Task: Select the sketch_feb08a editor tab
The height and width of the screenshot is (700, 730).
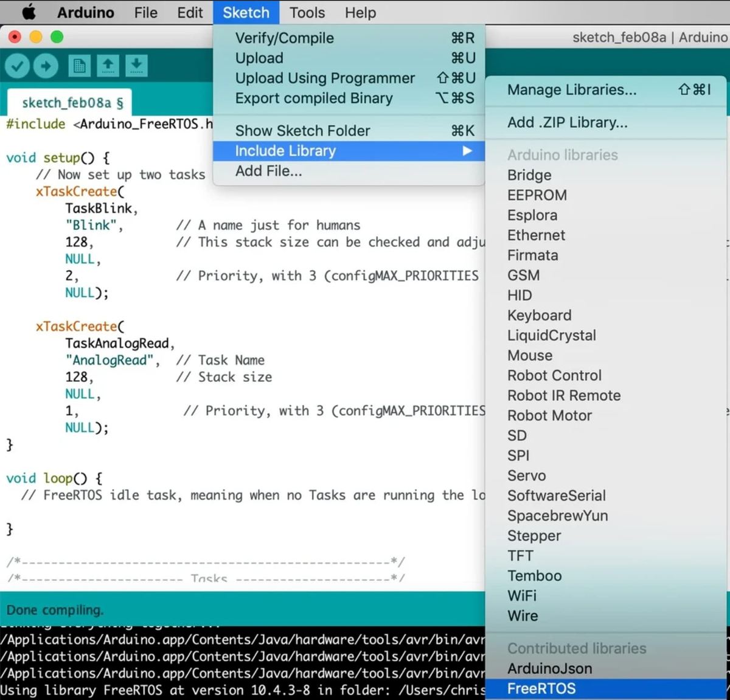Action: pos(69,102)
